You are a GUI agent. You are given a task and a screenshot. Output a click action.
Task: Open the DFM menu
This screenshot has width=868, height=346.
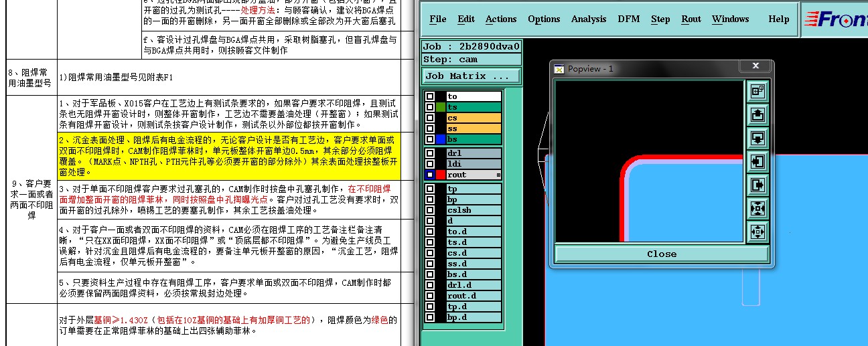coord(629,19)
